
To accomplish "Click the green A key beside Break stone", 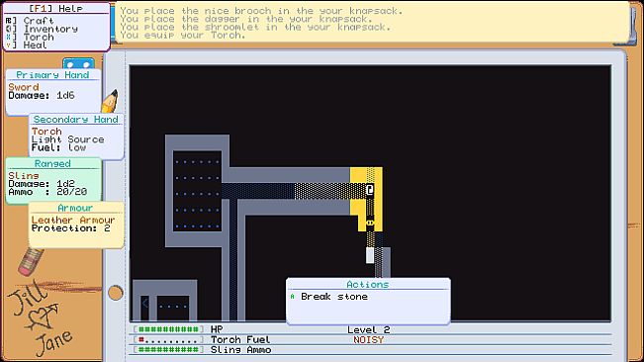I will pos(293,297).
